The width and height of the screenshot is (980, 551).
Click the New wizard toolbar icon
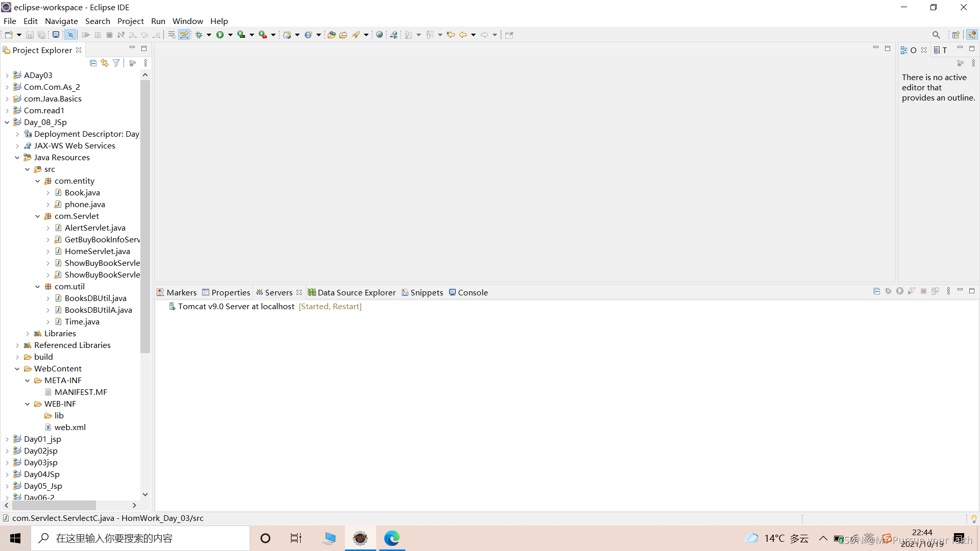tap(9, 35)
